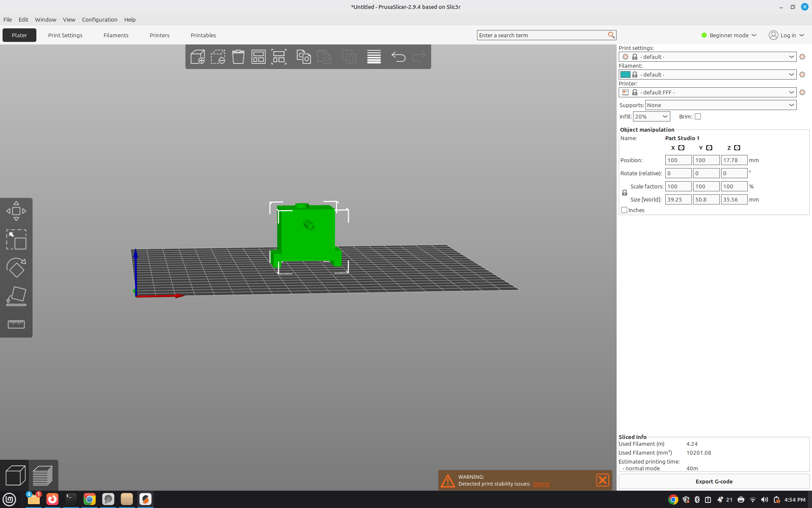Click the Add object toolbar icon
The width and height of the screenshot is (812, 508).
coord(198,57)
